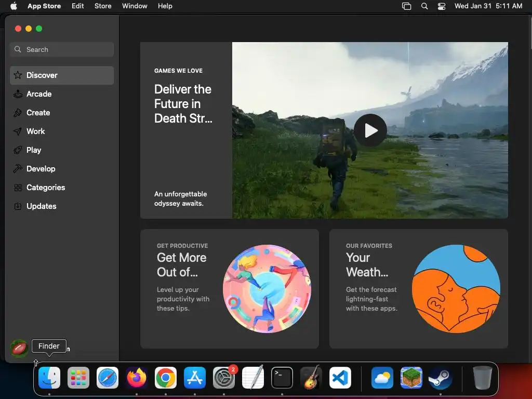Open the Weather app from the Dock
Screen dimensions: 532x399
pyautogui.click(x=382, y=378)
